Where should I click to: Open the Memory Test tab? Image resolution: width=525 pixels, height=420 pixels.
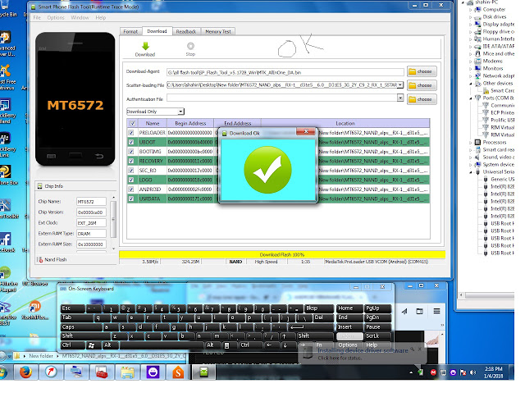coord(218,31)
